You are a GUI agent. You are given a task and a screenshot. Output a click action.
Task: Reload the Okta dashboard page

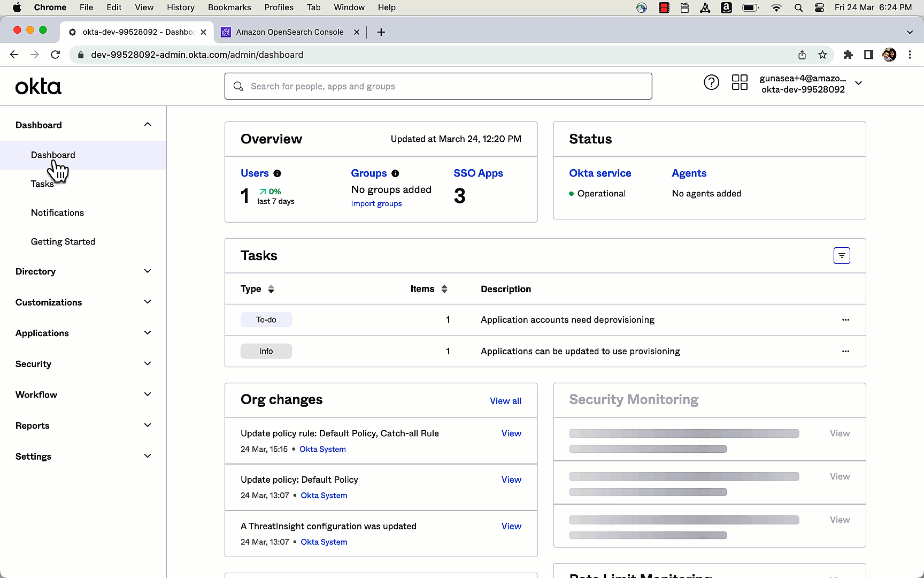coord(55,55)
